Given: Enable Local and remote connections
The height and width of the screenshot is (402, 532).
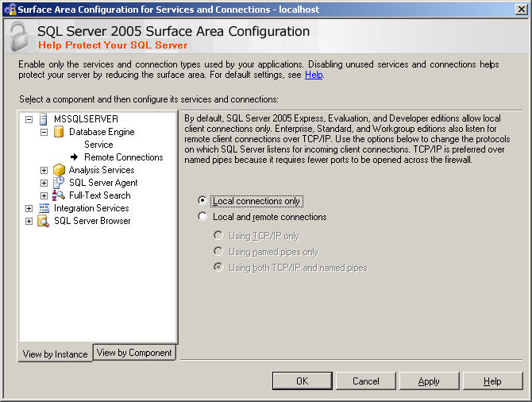Looking at the screenshot, I should [203, 217].
